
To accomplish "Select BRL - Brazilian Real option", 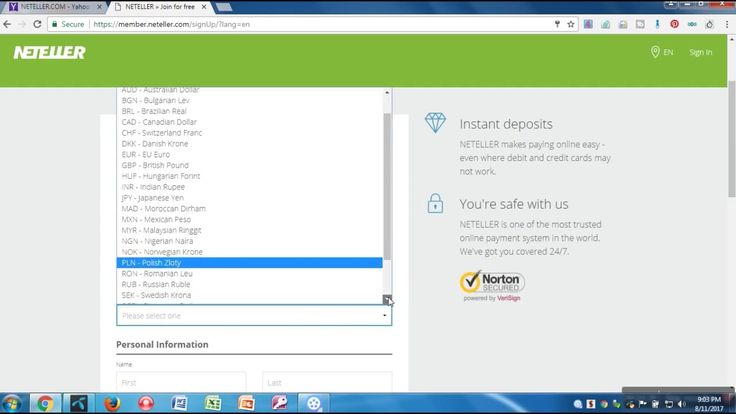I will pos(250,111).
